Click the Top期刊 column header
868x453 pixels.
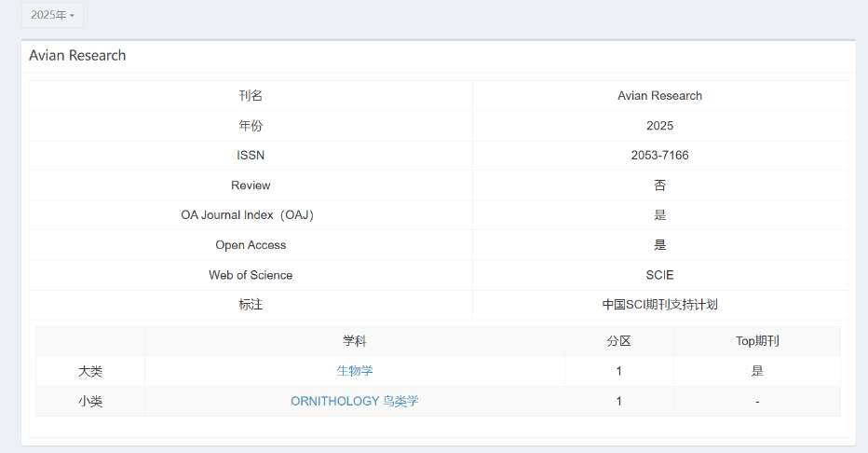pyautogui.click(x=757, y=341)
